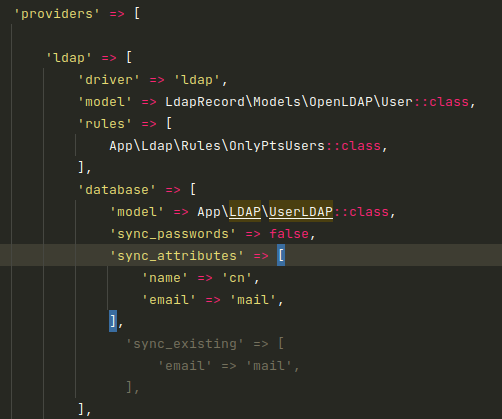The height and width of the screenshot is (419, 502).
Task: Click the 'name' attribute key
Action: (165, 278)
